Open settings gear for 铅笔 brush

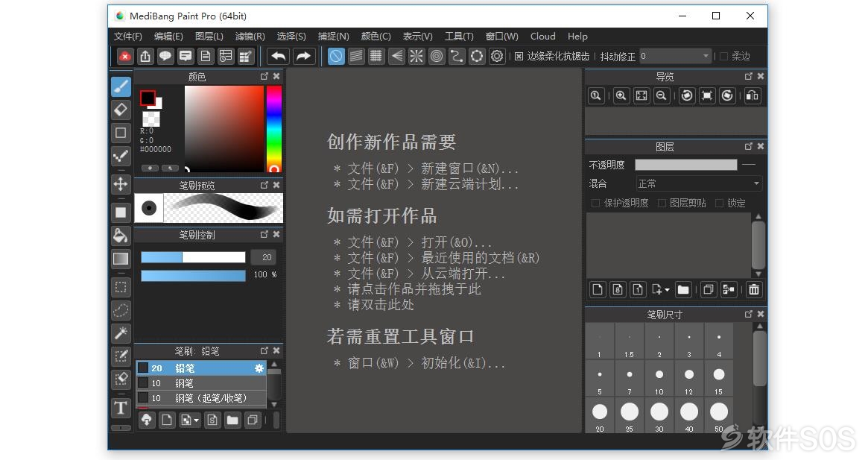pyautogui.click(x=259, y=368)
